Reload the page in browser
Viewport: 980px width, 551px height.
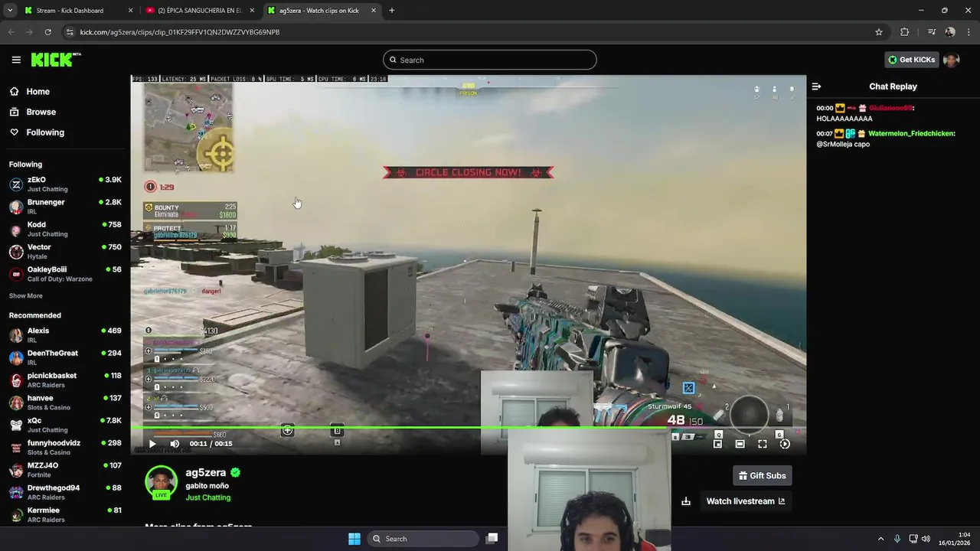click(x=47, y=32)
